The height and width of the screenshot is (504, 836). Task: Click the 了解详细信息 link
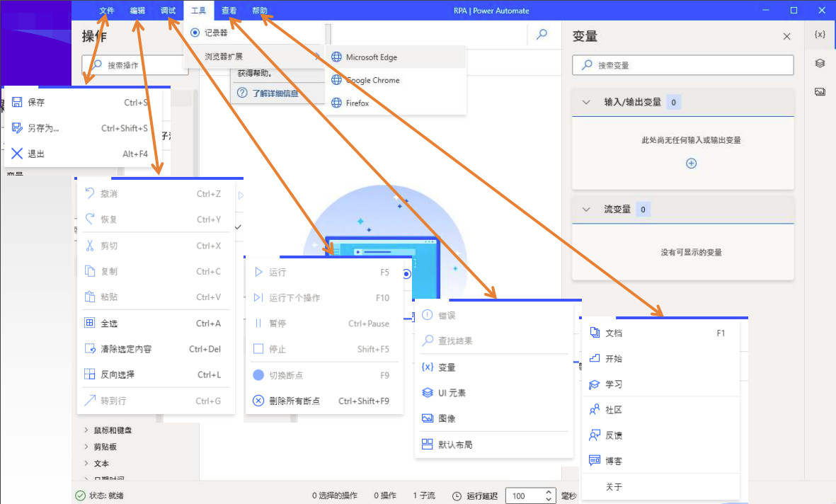tap(275, 93)
